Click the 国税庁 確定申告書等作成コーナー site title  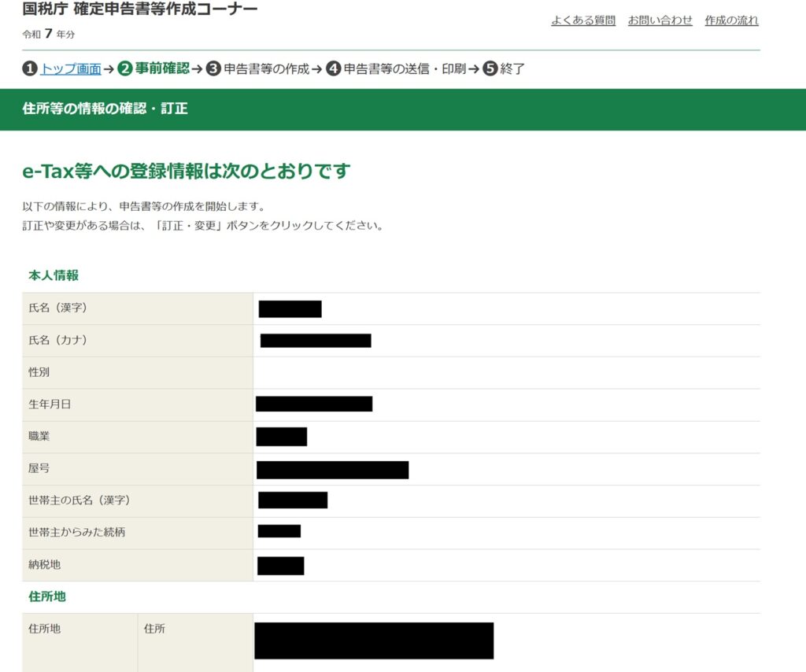(x=140, y=9)
